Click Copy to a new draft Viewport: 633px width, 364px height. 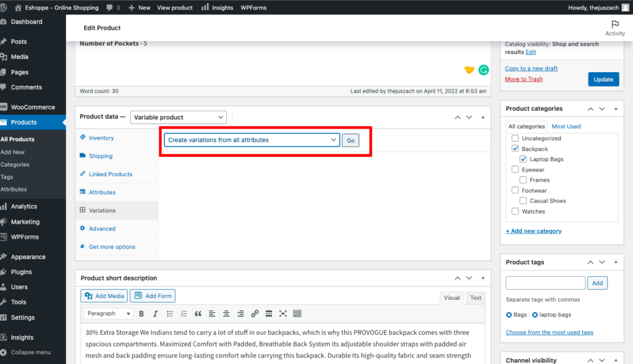(x=531, y=69)
